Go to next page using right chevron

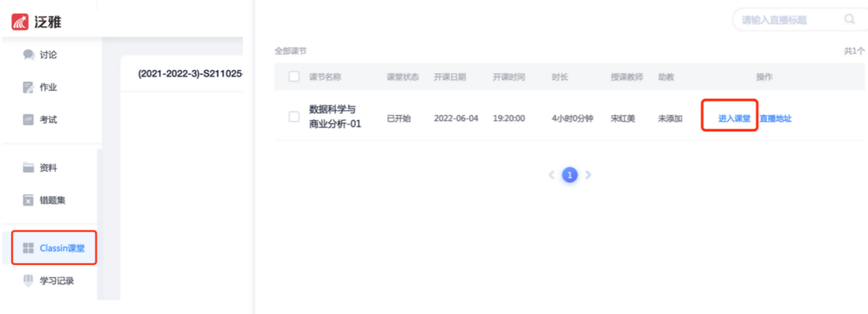pyautogui.click(x=588, y=175)
